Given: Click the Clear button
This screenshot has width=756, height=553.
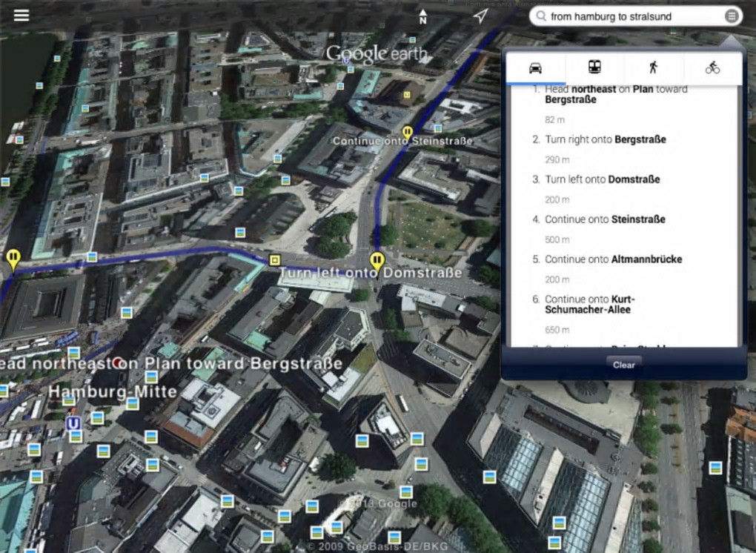Looking at the screenshot, I should [x=624, y=365].
